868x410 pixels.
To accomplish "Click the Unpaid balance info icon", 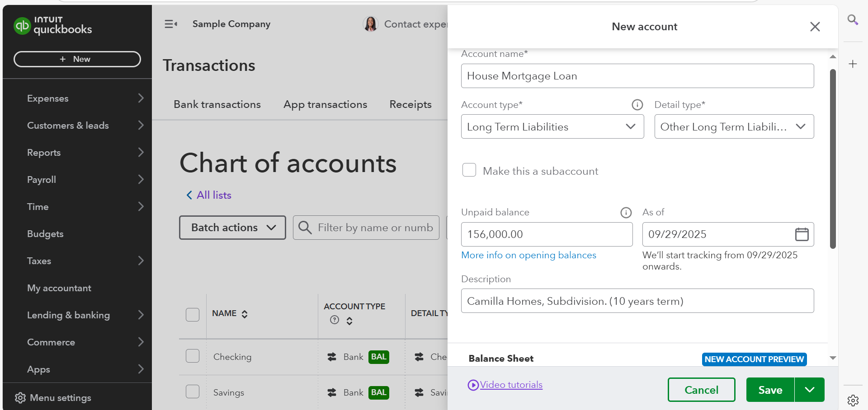I will (626, 212).
